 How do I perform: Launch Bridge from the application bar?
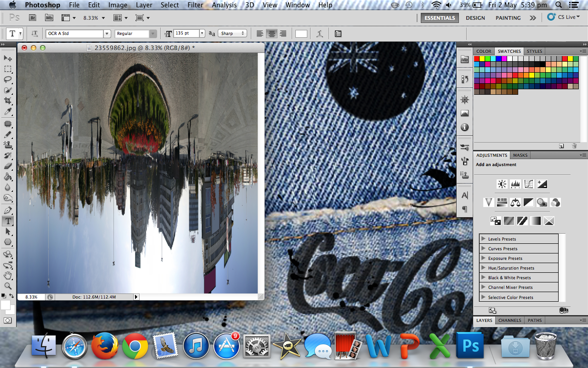(x=33, y=18)
